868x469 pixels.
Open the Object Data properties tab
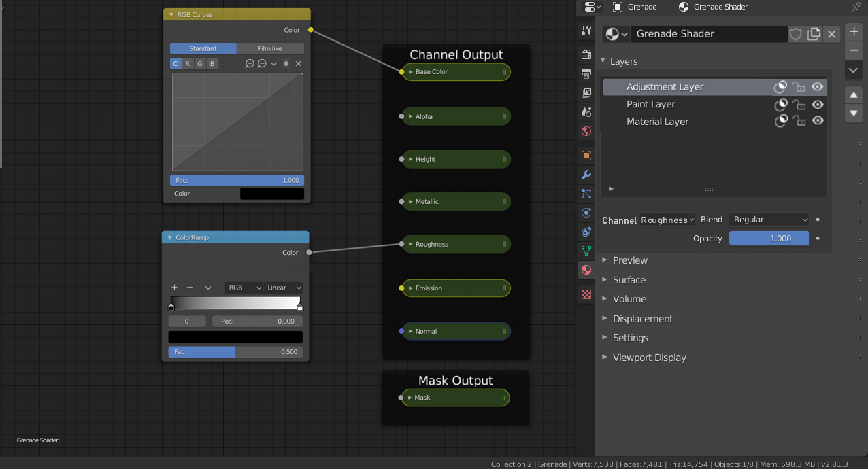(x=586, y=251)
